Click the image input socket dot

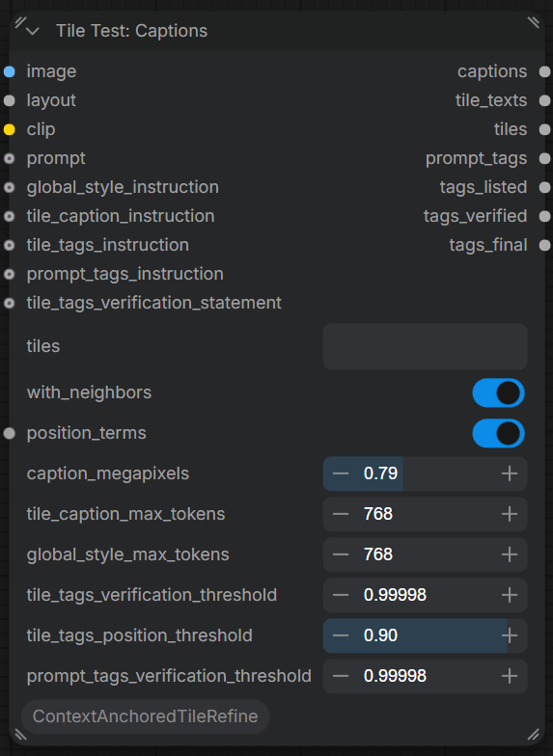click(x=10, y=71)
